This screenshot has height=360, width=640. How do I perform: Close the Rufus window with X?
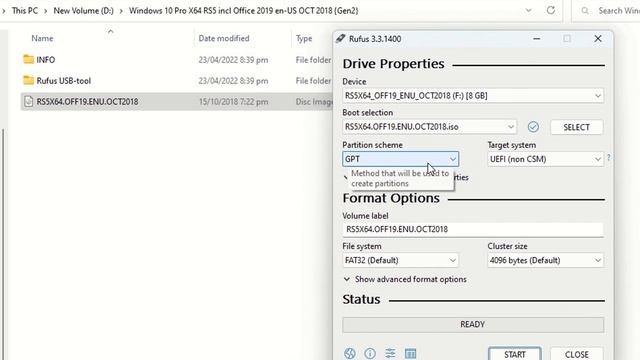[598, 39]
